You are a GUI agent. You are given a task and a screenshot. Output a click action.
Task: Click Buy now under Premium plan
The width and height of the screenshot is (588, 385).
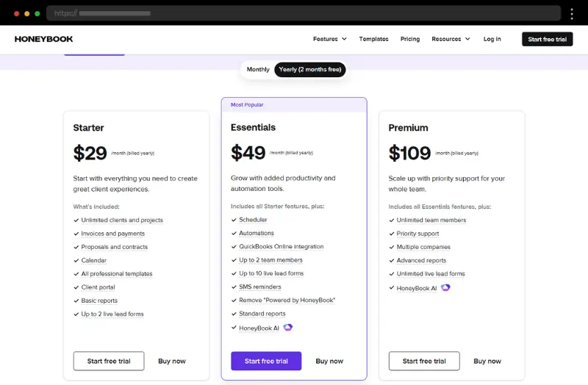pyautogui.click(x=487, y=361)
